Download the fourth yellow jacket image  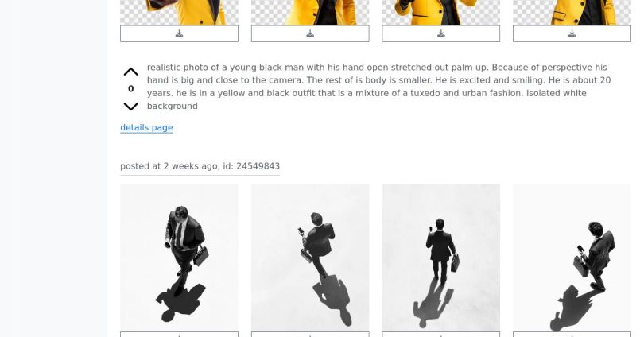coord(572,33)
